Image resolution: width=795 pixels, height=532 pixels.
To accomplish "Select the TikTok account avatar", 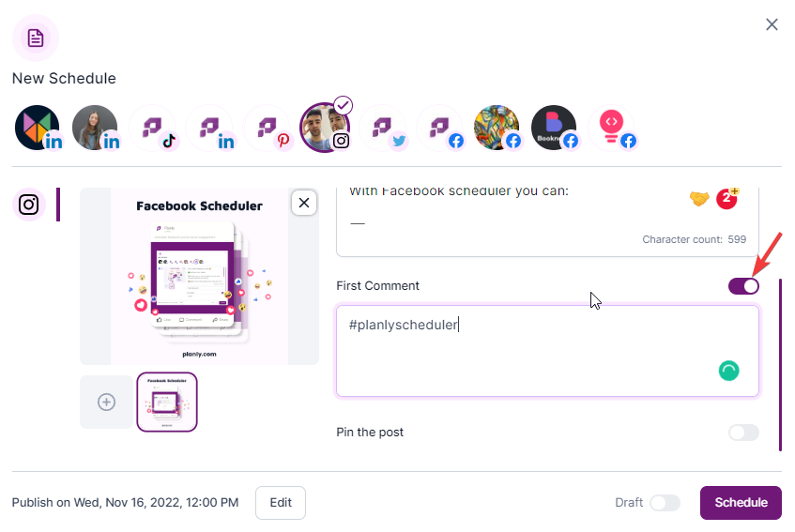I will pyautogui.click(x=153, y=128).
